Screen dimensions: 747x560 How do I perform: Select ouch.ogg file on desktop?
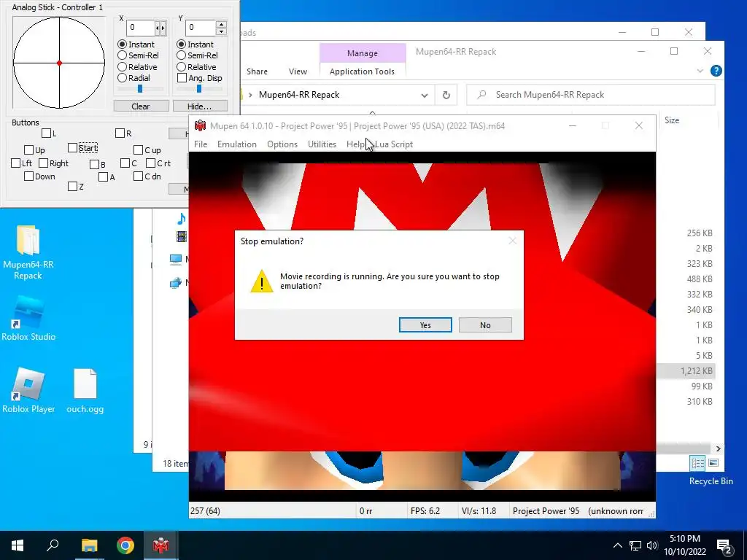[85, 389]
